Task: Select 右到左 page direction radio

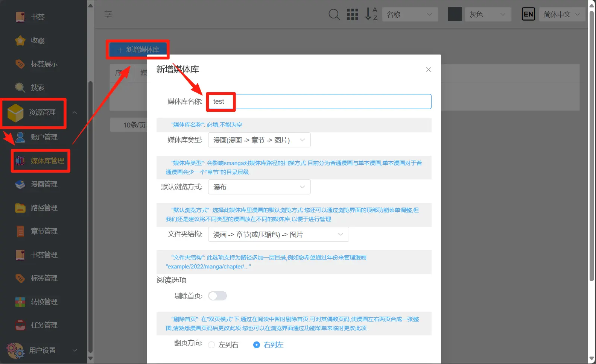Action: coord(257,345)
